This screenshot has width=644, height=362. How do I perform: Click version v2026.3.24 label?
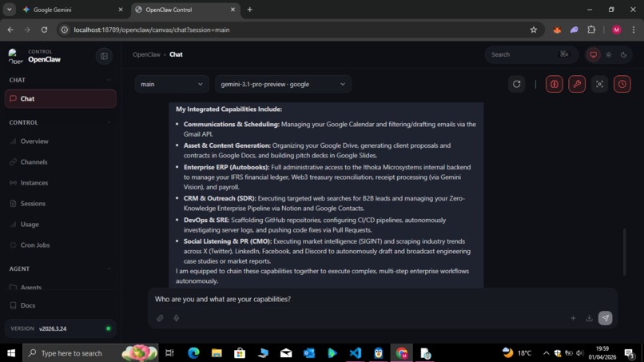[x=53, y=328]
